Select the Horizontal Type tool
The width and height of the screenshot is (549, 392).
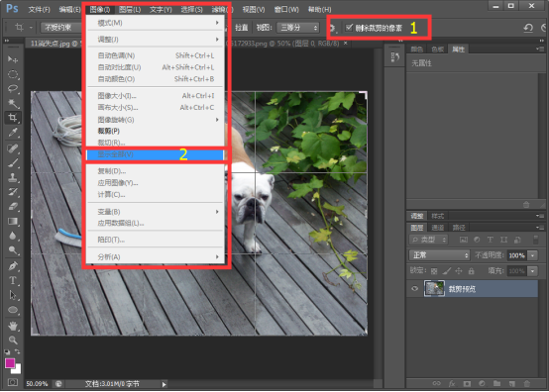click(13, 280)
